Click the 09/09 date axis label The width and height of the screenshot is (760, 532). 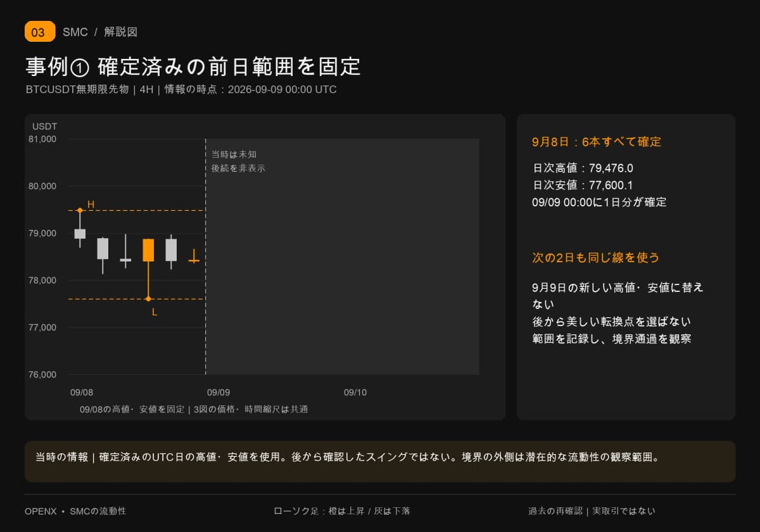(x=218, y=393)
